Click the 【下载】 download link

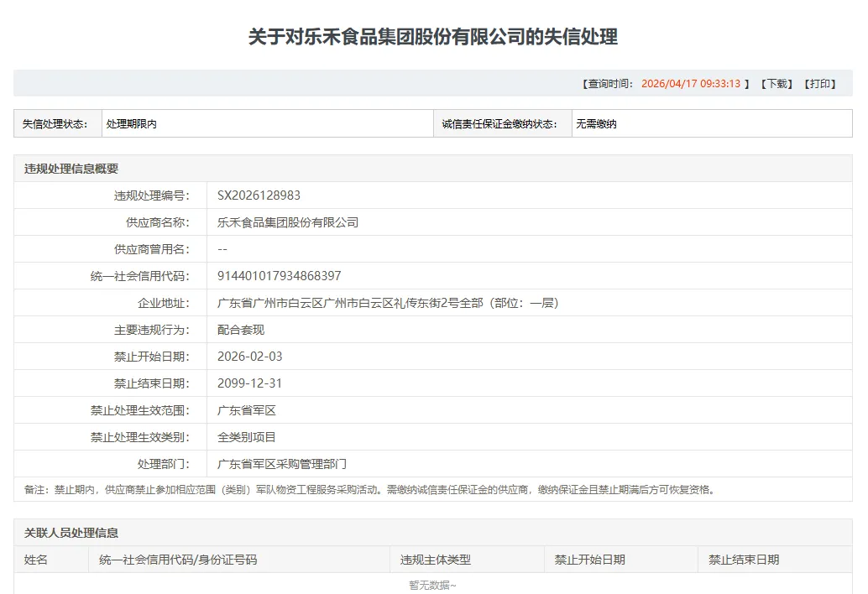point(776,84)
